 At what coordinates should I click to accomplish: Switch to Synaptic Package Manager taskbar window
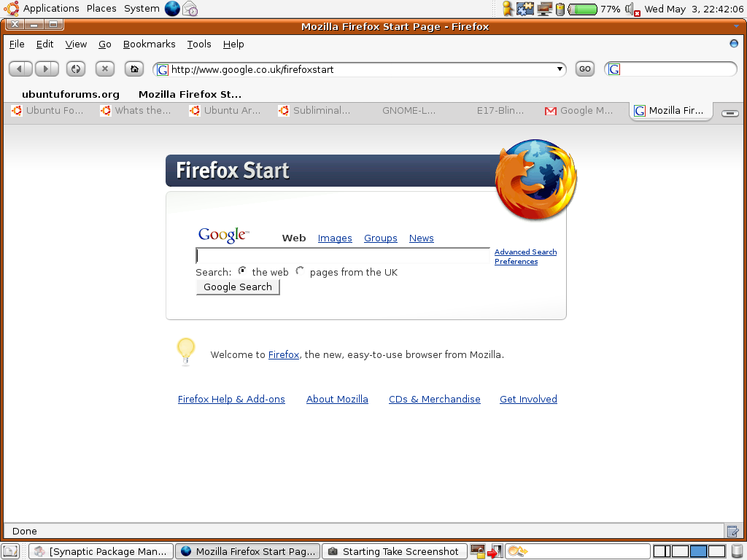(x=101, y=551)
